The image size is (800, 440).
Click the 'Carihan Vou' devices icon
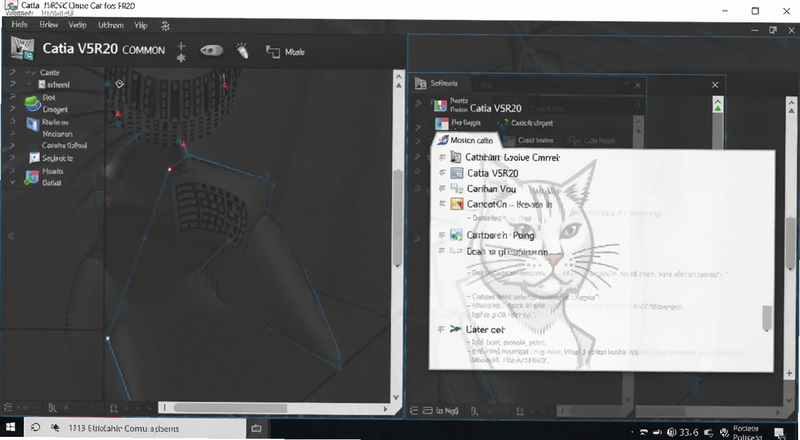pos(457,189)
